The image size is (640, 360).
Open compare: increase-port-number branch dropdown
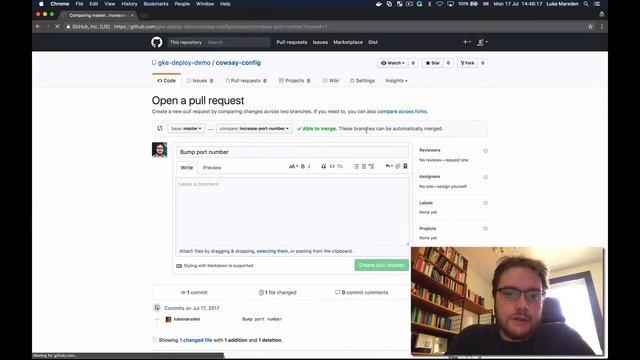click(254, 129)
